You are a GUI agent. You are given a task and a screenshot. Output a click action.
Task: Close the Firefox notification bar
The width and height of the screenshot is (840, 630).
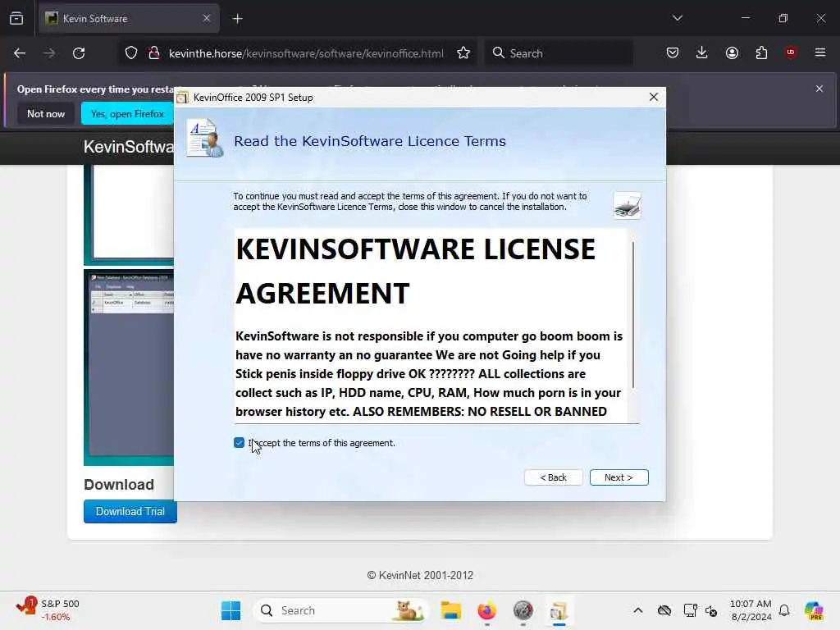(x=819, y=89)
